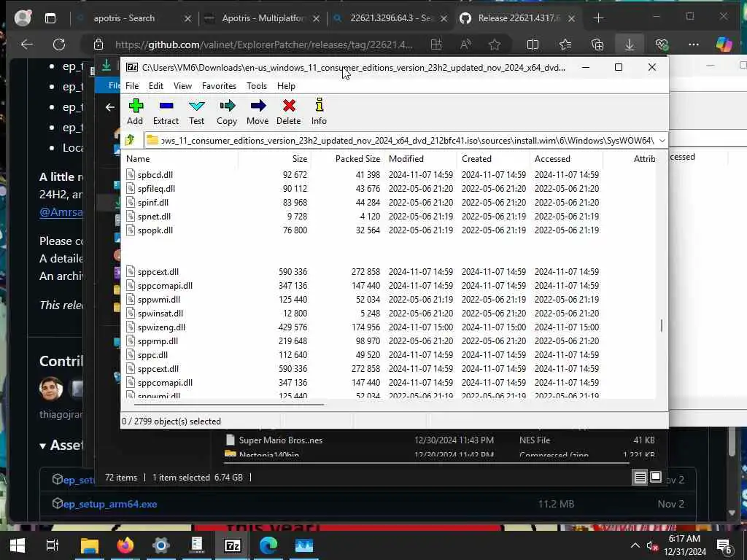Switch to the apotris - Search browser tab

(x=124, y=18)
